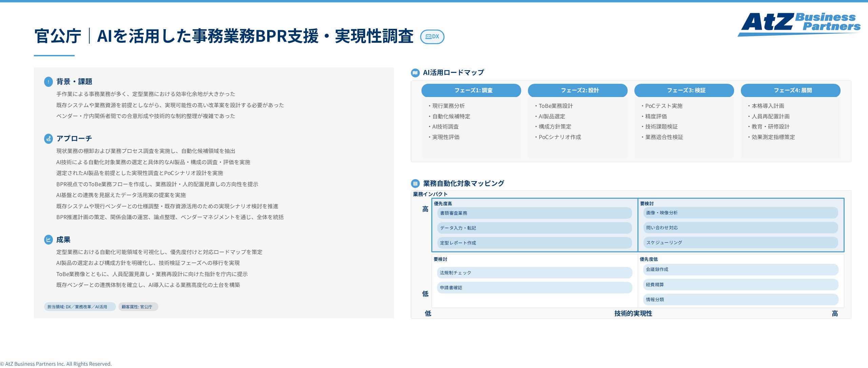Toggle the 法規制チェック entry under 要検討

tap(534, 272)
